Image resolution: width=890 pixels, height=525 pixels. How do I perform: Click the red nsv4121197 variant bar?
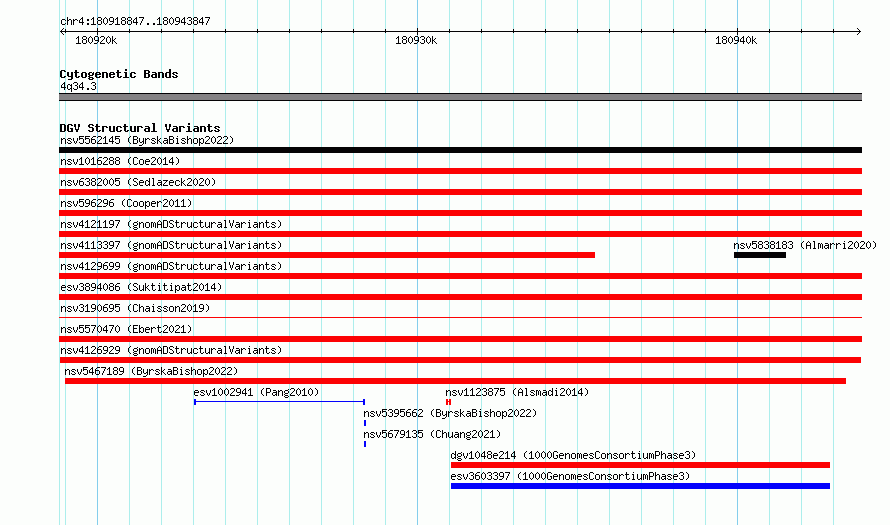[460, 234]
